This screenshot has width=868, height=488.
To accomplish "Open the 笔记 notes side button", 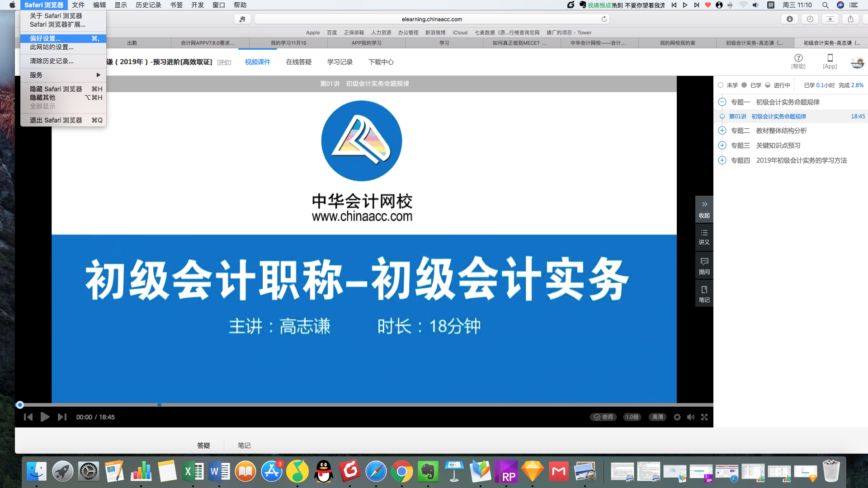I will coord(704,294).
